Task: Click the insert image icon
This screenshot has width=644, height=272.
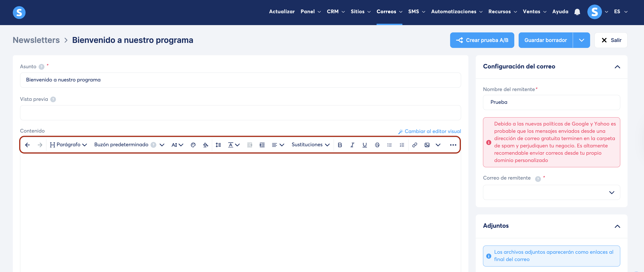Action: [x=427, y=145]
